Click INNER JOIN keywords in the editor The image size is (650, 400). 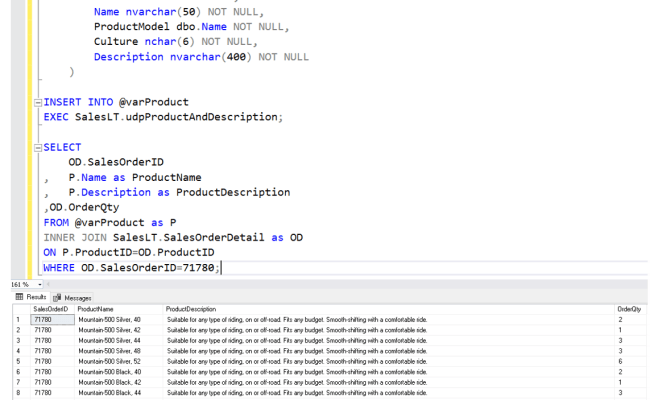coord(75,238)
